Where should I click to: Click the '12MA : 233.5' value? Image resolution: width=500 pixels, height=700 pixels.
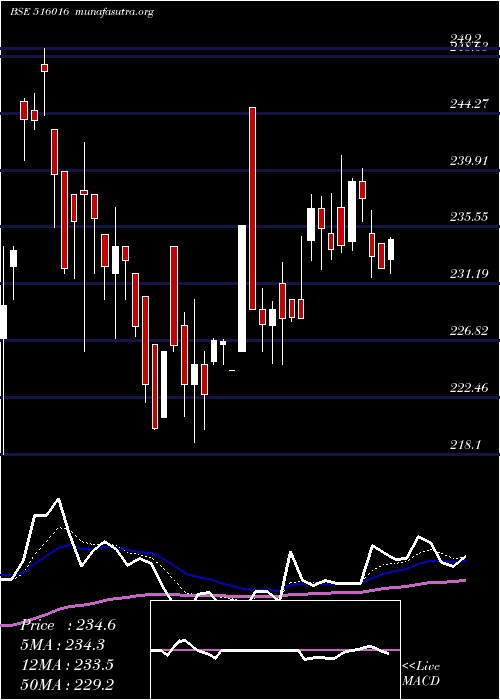(x=67, y=664)
